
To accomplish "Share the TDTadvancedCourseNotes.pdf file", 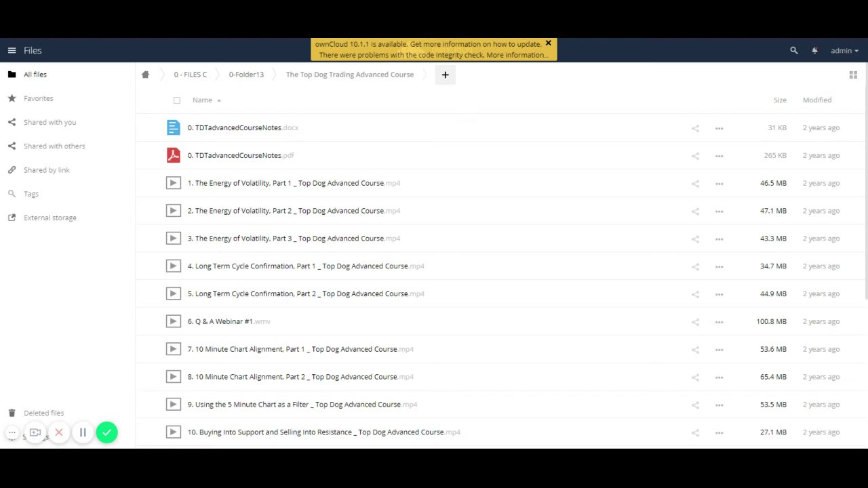I will point(695,156).
